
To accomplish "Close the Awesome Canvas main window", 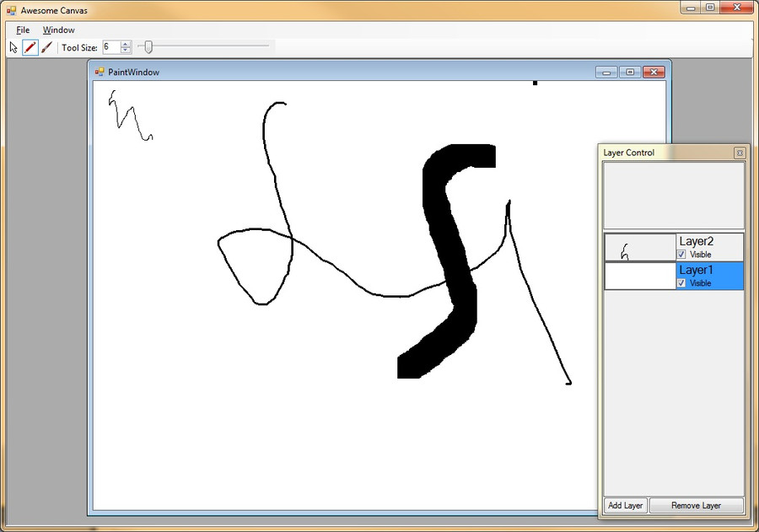I will pyautogui.click(x=737, y=8).
